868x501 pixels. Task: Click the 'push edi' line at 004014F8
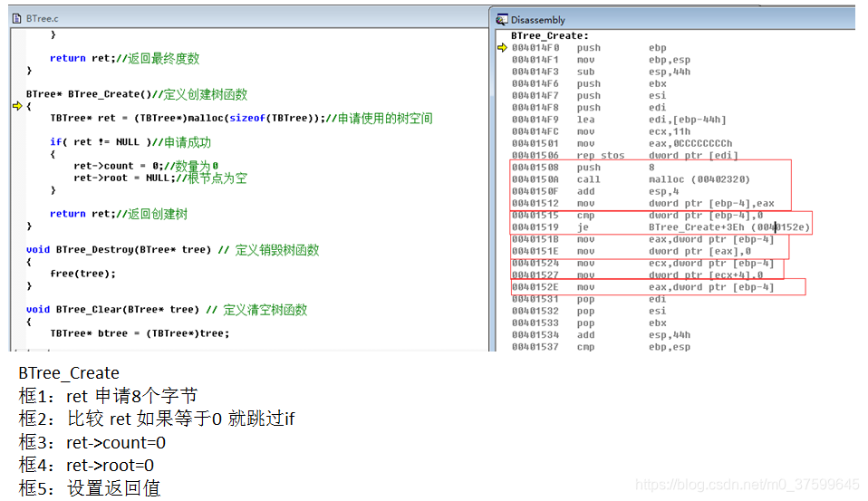tap(589, 108)
